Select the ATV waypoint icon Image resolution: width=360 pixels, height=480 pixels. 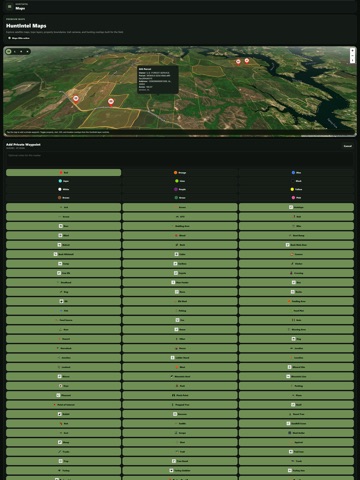coord(180,217)
